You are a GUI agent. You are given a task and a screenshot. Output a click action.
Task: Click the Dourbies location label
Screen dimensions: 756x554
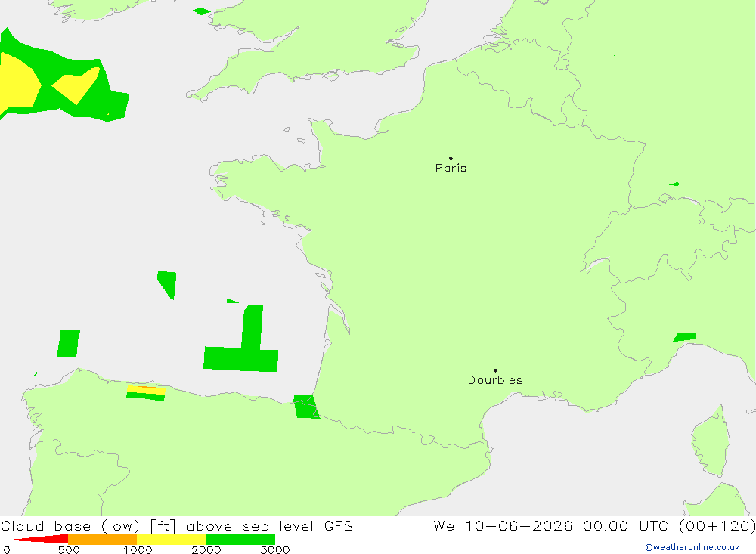point(495,380)
